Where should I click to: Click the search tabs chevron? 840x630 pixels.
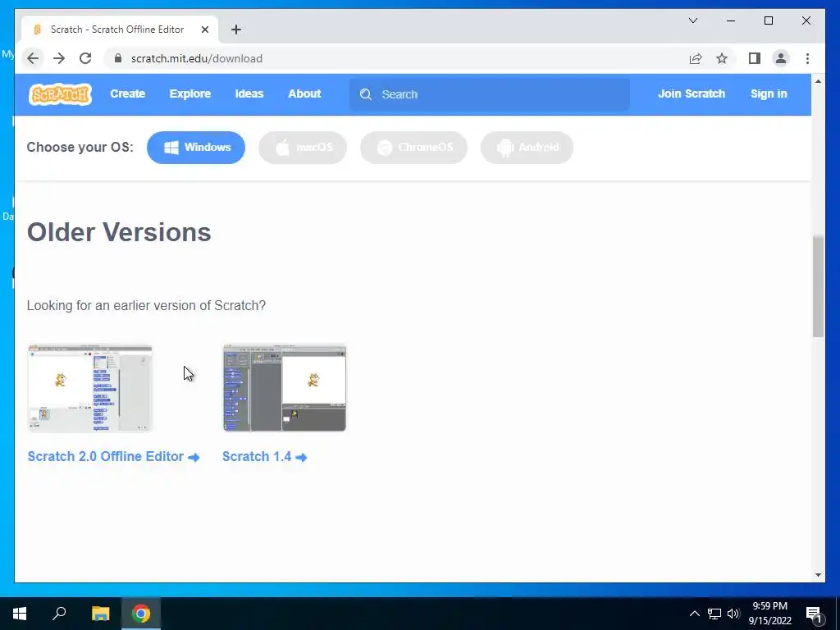click(692, 21)
